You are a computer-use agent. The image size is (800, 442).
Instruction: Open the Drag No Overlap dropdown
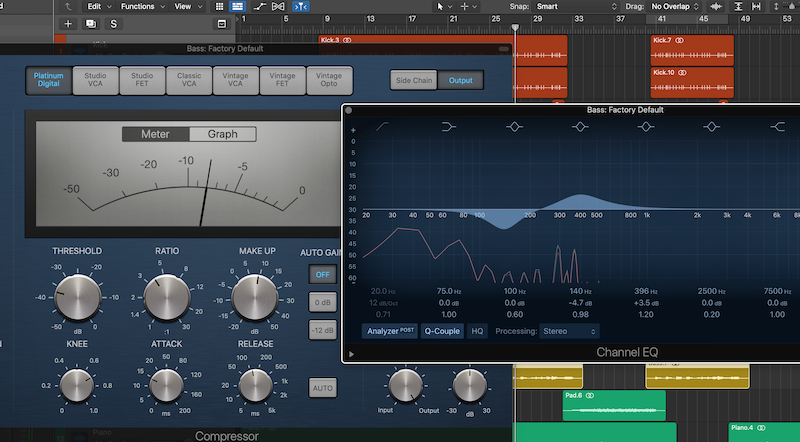coord(675,7)
